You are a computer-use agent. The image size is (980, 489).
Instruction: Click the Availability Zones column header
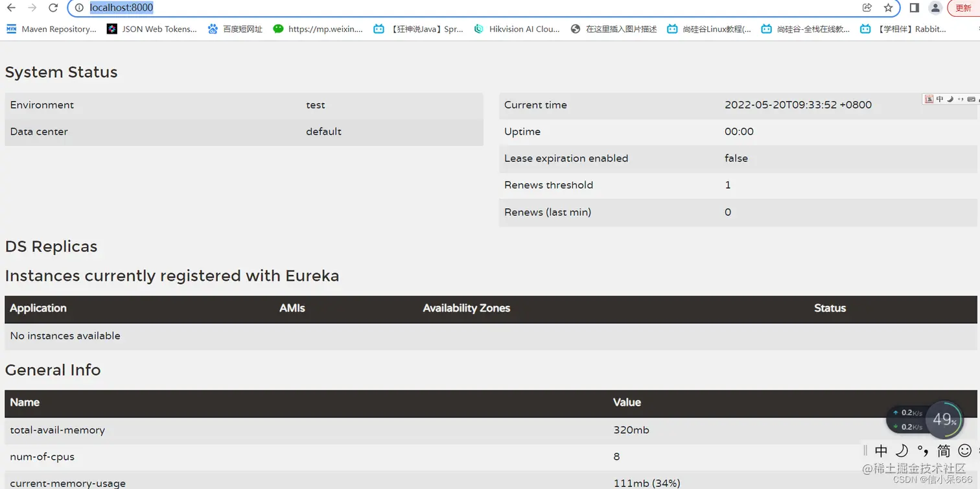pyautogui.click(x=467, y=308)
